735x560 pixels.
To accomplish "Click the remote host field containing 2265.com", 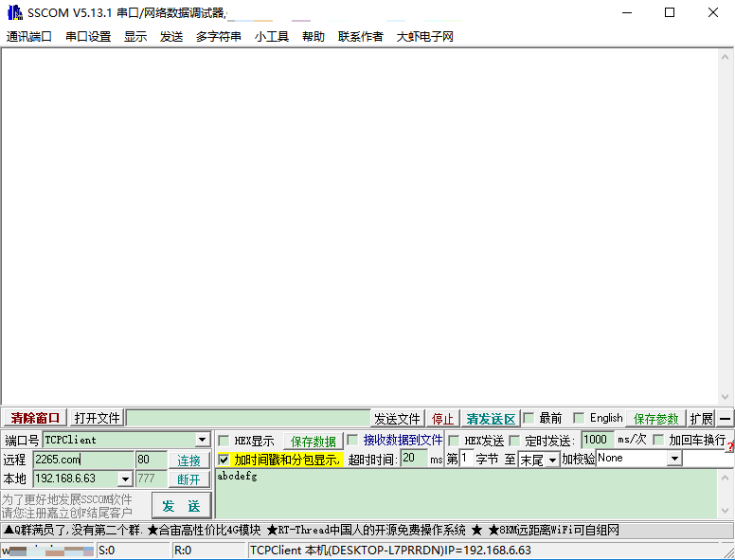I will pyautogui.click(x=83, y=460).
